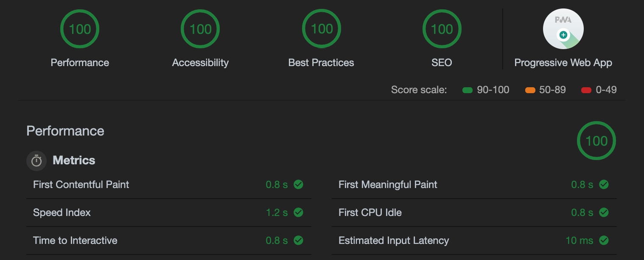644x260 pixels.
Task: Click the Progressive Web App label
Action: click(563, 63)
